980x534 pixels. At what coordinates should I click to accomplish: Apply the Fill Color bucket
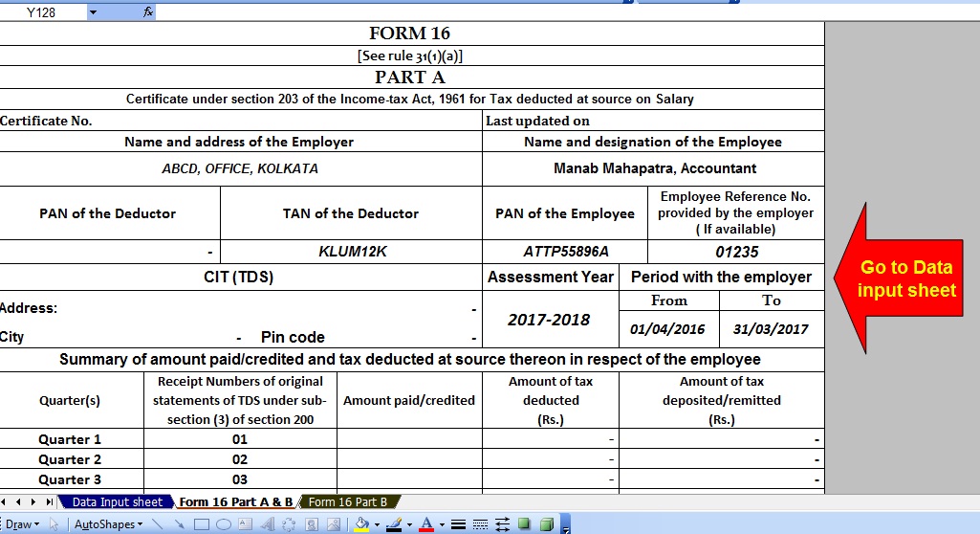coord(361,524)
